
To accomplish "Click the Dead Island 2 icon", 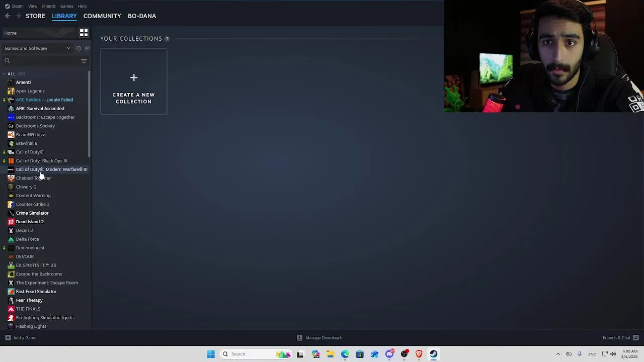I will [x=11, y=222].
